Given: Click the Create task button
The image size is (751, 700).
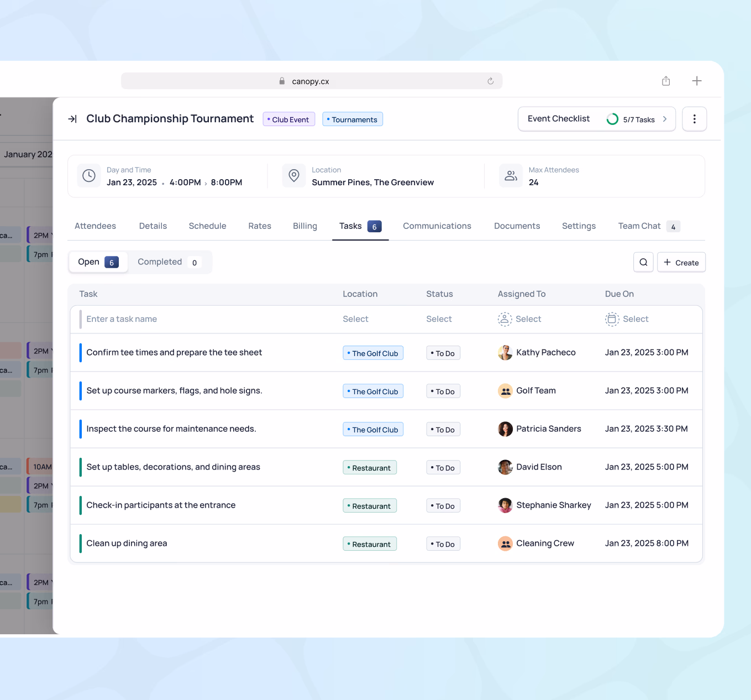Looking at the screenshot, I should tap(681, 262).
